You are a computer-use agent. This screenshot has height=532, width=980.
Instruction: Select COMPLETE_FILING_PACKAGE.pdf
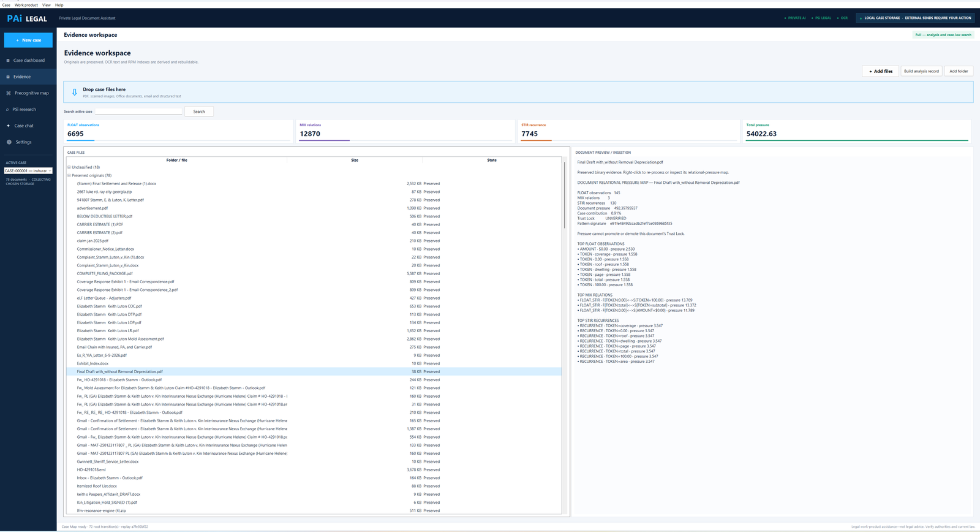point(314,273)
